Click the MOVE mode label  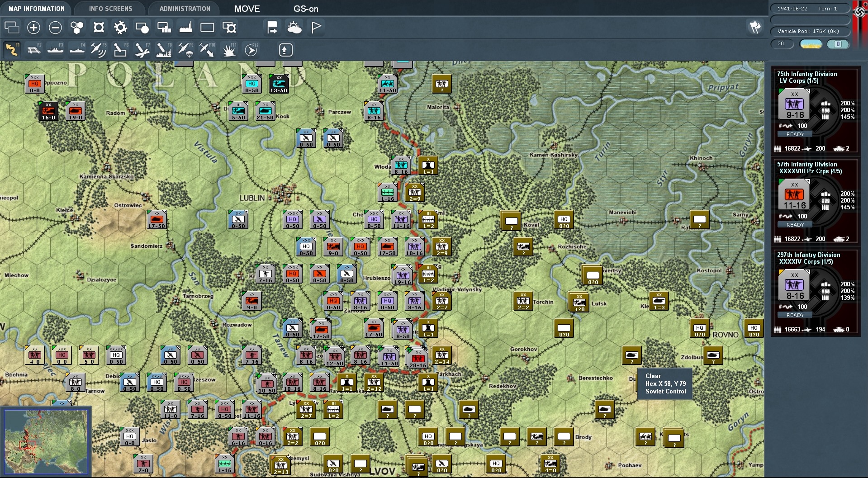pyautogui.click(x=247, y=9)
